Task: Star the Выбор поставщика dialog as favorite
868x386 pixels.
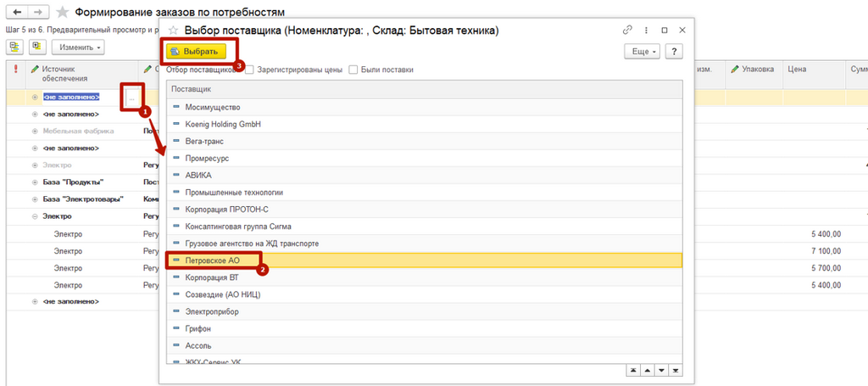Action: tap(174, 31)
